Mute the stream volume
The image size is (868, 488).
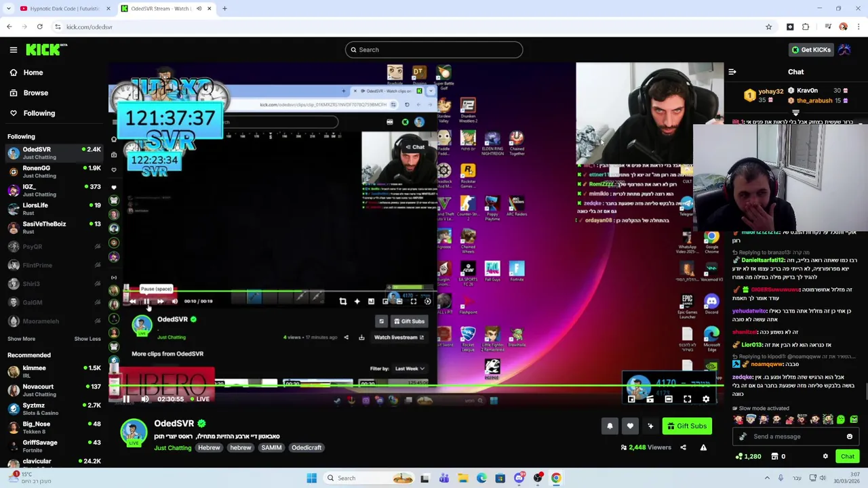tap(145, 399)
